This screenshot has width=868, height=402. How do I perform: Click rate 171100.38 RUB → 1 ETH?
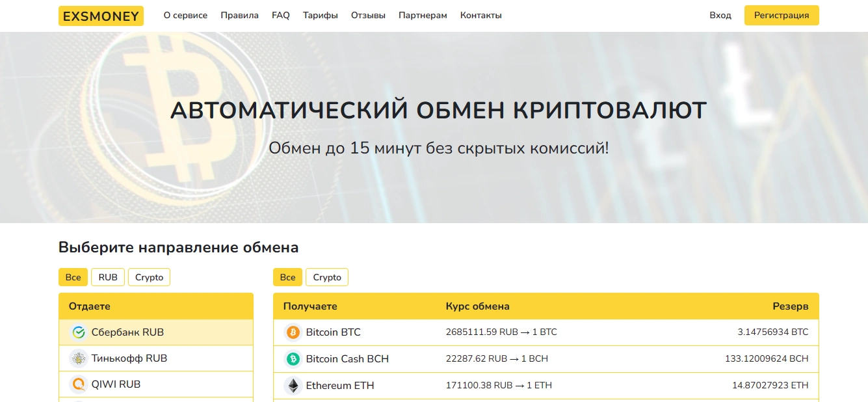(x=499, y=386)
